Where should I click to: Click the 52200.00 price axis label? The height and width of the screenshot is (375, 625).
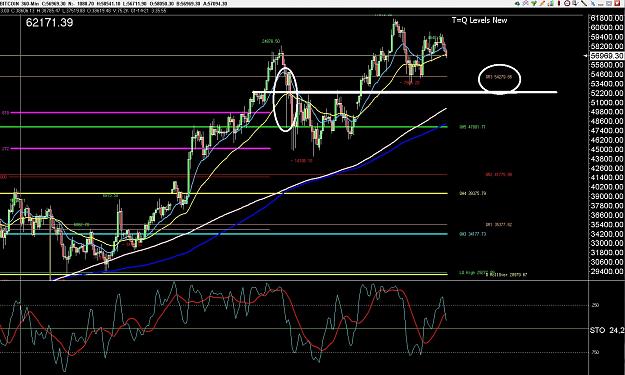click(607, 93)
